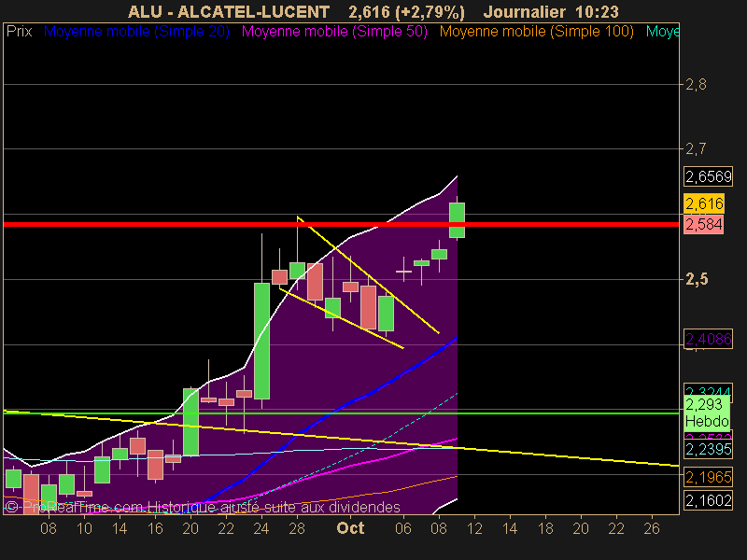Click the 'Journalier' timeframe label
This screenshot has height=560, width=747.
[525, 11]
